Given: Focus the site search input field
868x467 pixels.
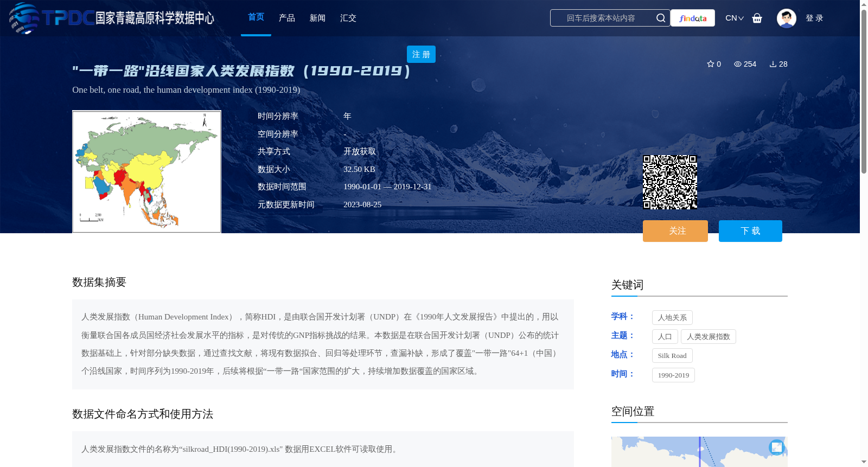Looking at the screenshot, I should point(601,18).
